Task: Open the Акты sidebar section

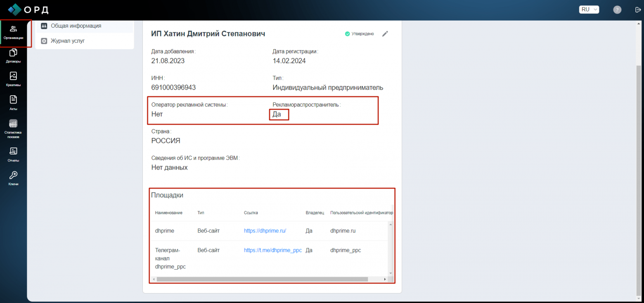Action: 13,103
